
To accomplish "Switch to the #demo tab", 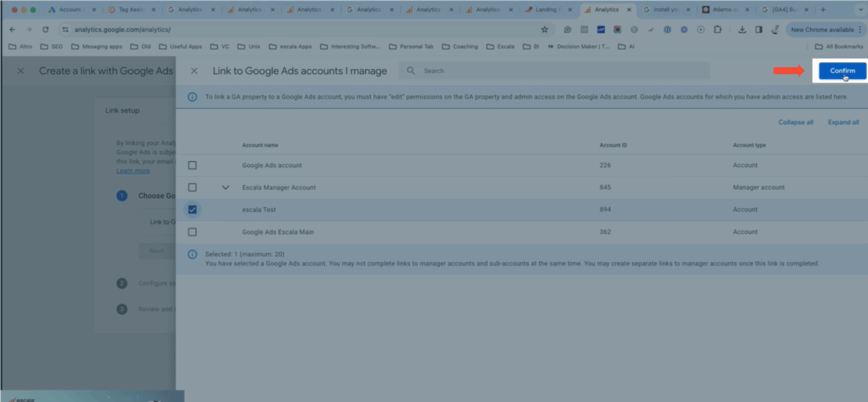I will coord(725,10).
